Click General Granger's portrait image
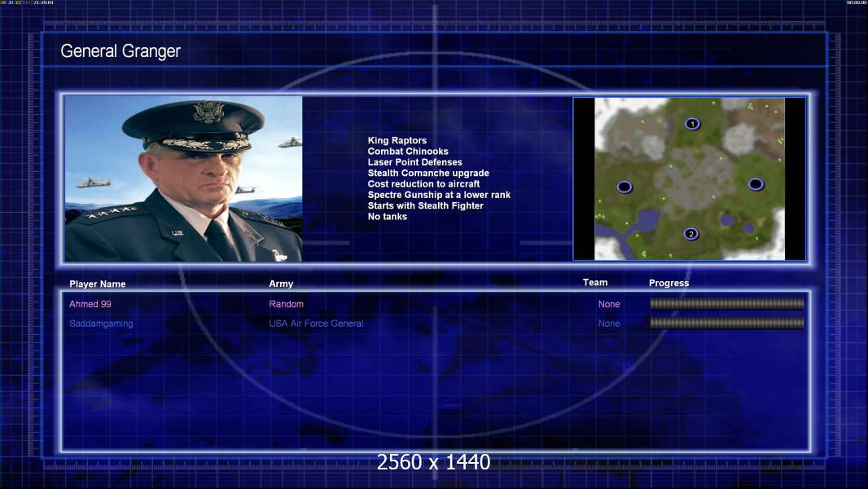Screen dimensions: 868x489 coord(183,178)
